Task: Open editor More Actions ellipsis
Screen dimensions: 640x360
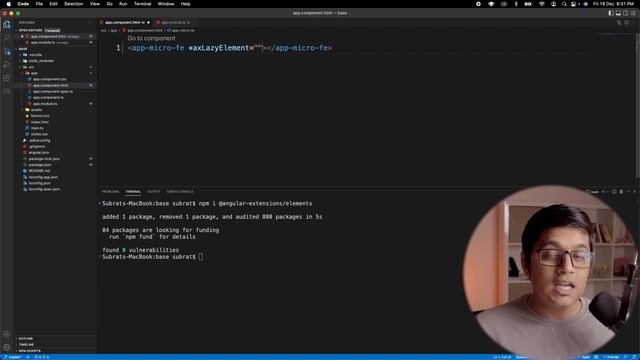Action: tap(634, 22)
